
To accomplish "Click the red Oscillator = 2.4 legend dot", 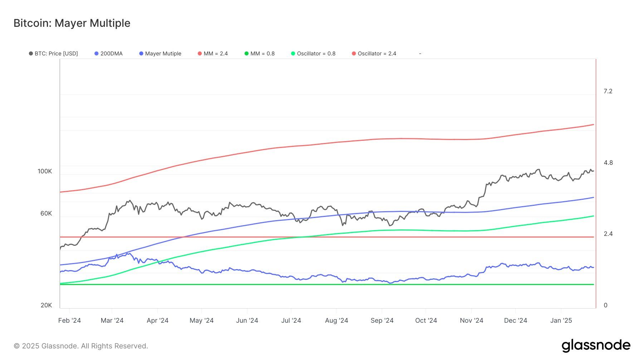I will [x=353, y=53].
